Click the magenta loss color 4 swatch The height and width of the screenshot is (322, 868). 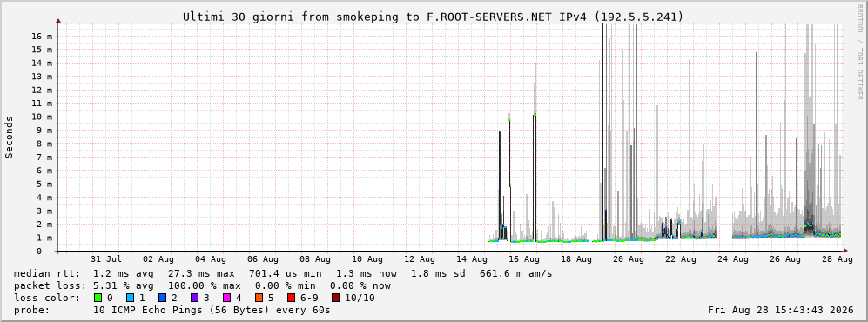click(x=227, y=298)
